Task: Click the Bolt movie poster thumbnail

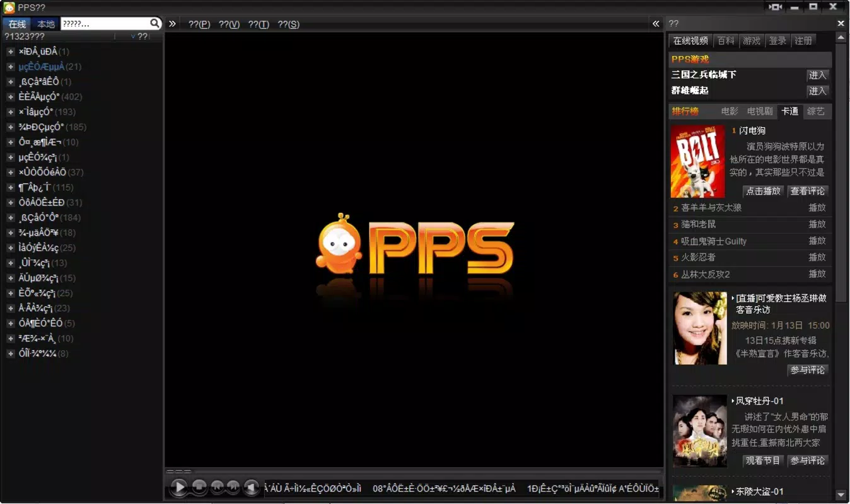Action: [697, 161]
